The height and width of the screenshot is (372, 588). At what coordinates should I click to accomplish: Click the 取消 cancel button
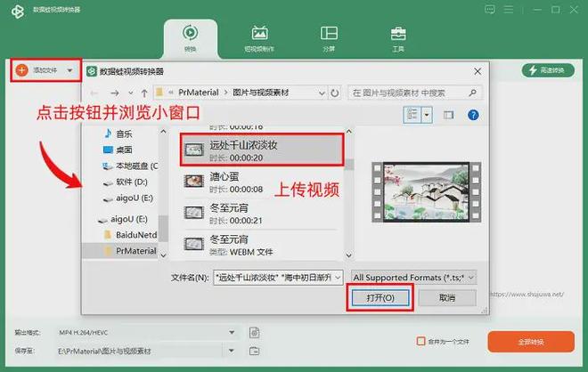(447, 298)
